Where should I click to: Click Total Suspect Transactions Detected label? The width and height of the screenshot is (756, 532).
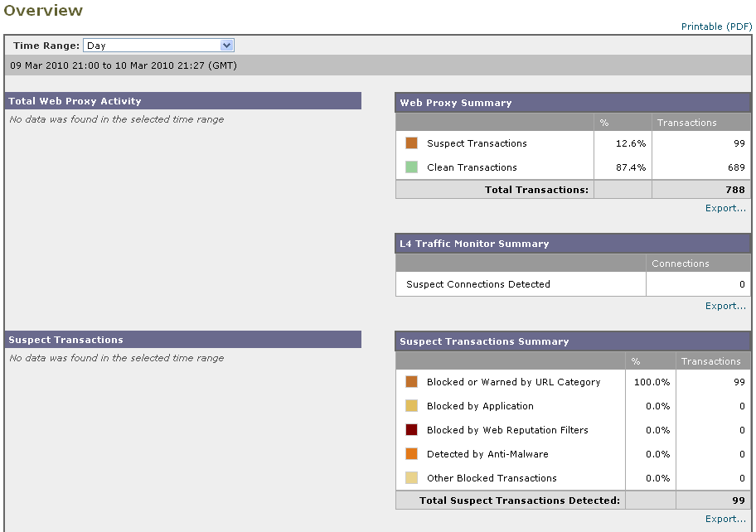point(520,501)
